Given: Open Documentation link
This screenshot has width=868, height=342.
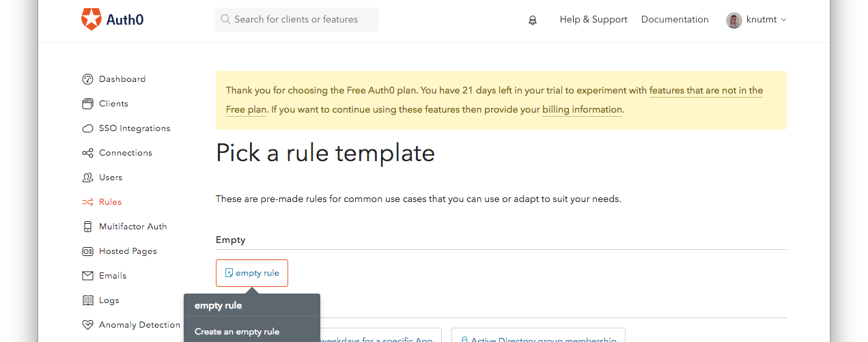Looking at the screenshot, I should point(675,20).
